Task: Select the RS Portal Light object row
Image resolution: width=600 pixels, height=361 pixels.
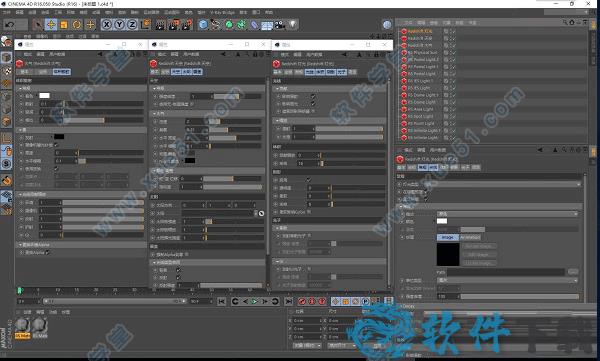Action: click(x=421, y=74)
